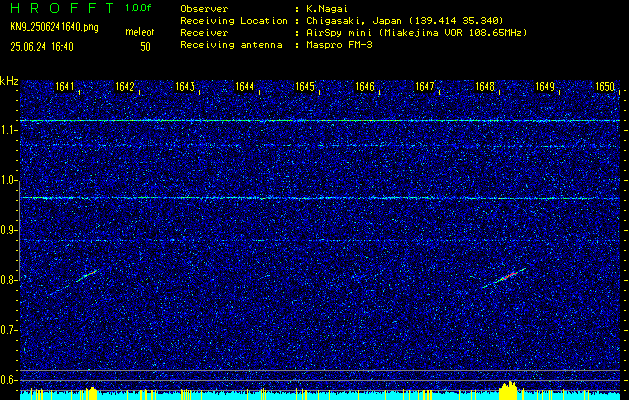Select the AirSpy mini receiver description
Screen dimensions: 629x400
(x=416, y=33)
